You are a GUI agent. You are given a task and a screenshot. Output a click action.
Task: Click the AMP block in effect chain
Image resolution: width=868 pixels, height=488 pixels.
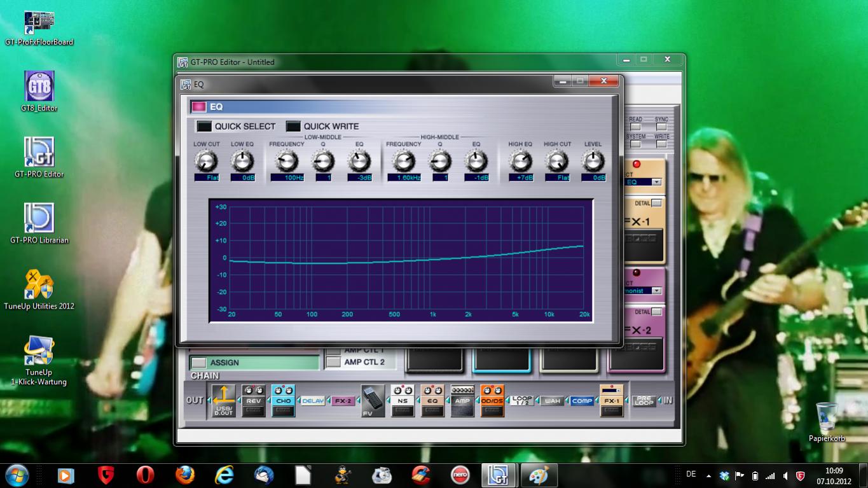pyautogui.click(x=462, y=401)
